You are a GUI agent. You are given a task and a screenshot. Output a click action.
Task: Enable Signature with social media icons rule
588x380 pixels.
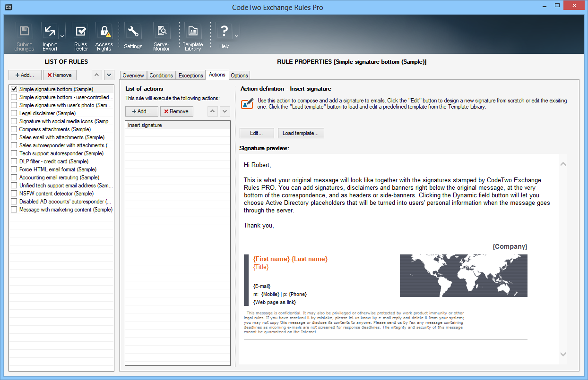click(x=14, y=121)
